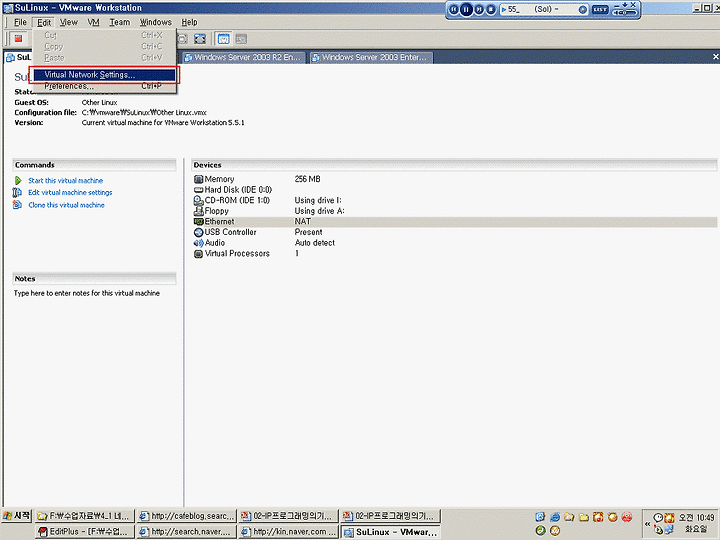Open the Help menu
The width and height of the screenshot is (720, 540).
[189, 22]
